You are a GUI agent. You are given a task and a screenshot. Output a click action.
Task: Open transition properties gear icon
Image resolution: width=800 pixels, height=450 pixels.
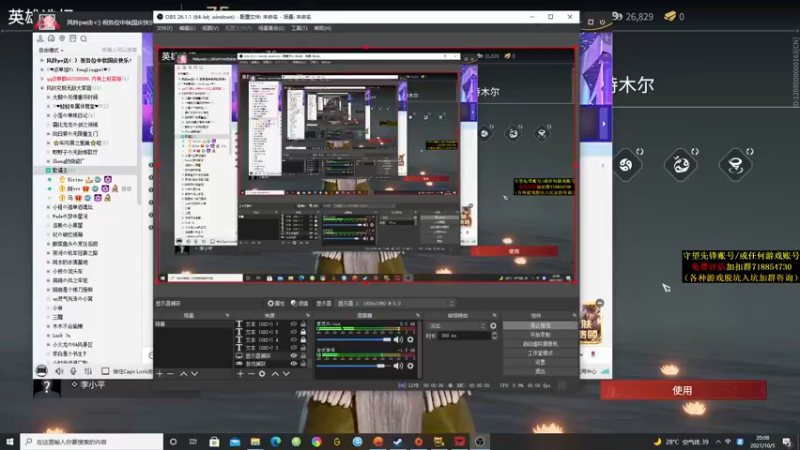point(493,326)
